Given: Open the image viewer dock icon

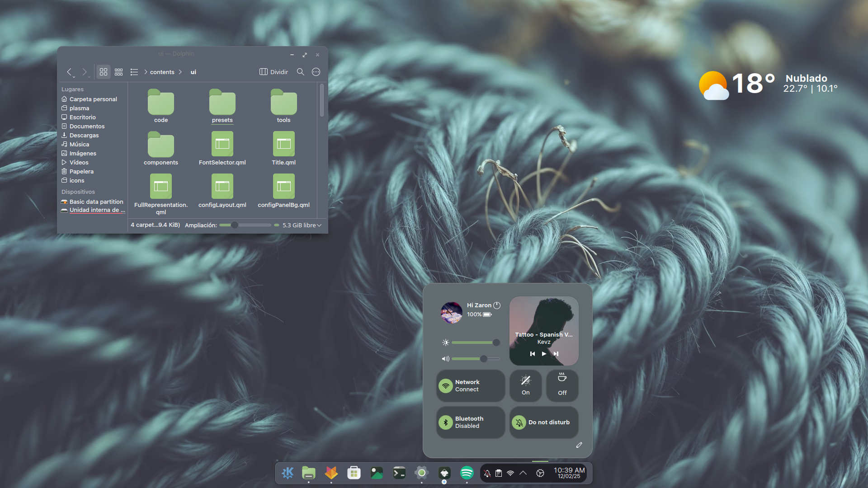Looking at the screenshot, I should coord(377,473).
